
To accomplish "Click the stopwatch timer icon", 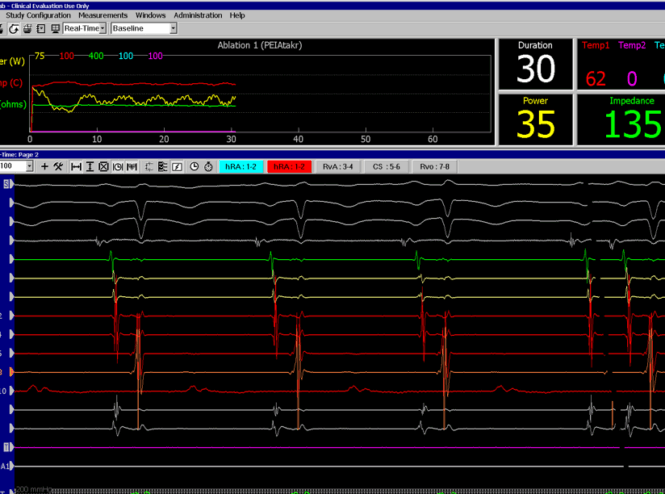I will click(208, 166).
